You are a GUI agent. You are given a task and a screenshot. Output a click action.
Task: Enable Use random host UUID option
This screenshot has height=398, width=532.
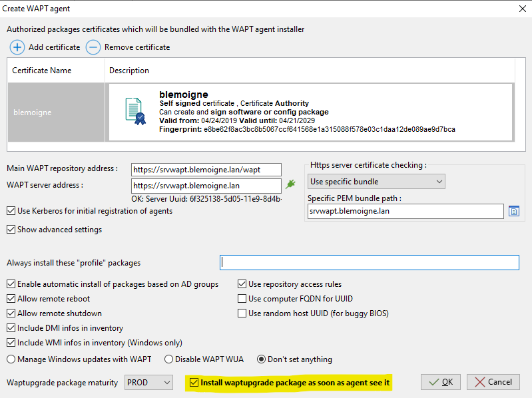pos(242,313)
